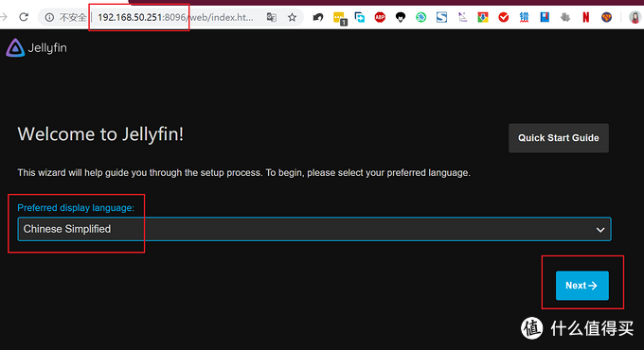
Task: Click the blue overlapping-windows extension icon
Action: 359,17
